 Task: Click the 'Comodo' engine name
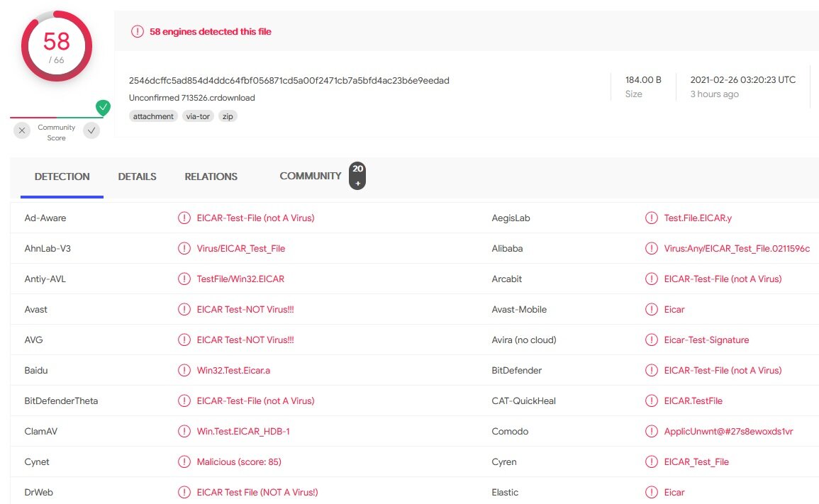[510, 432]
